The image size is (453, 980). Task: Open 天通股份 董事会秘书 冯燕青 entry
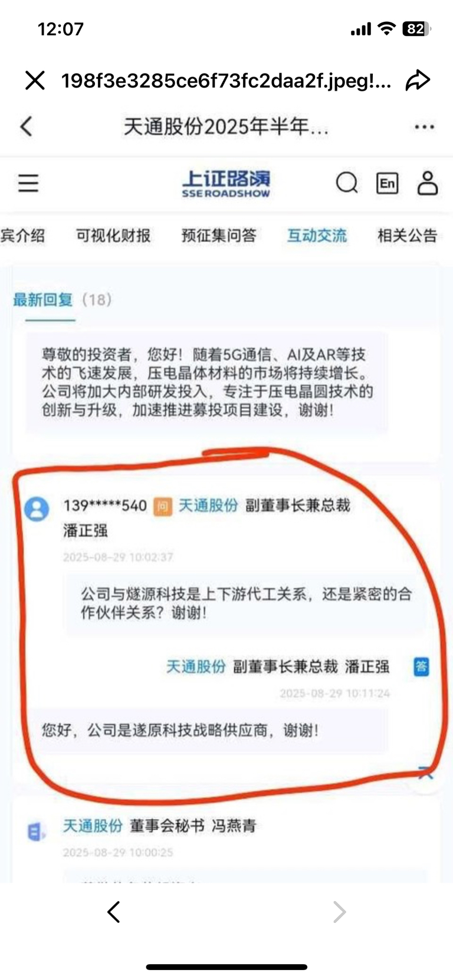tap(160, 826)
